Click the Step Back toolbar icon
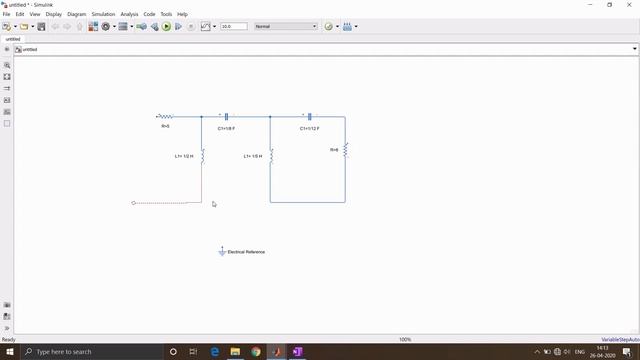 point(155,27)
